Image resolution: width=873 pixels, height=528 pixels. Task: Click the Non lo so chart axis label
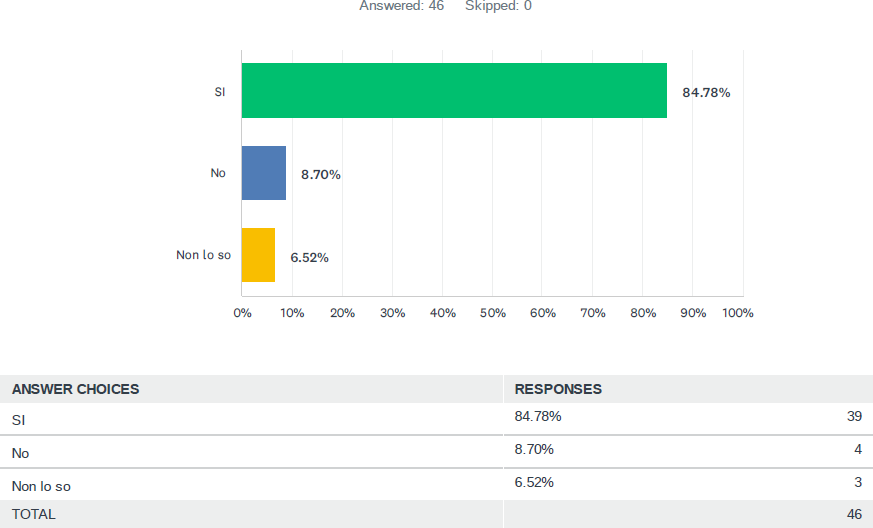(203, 255)
